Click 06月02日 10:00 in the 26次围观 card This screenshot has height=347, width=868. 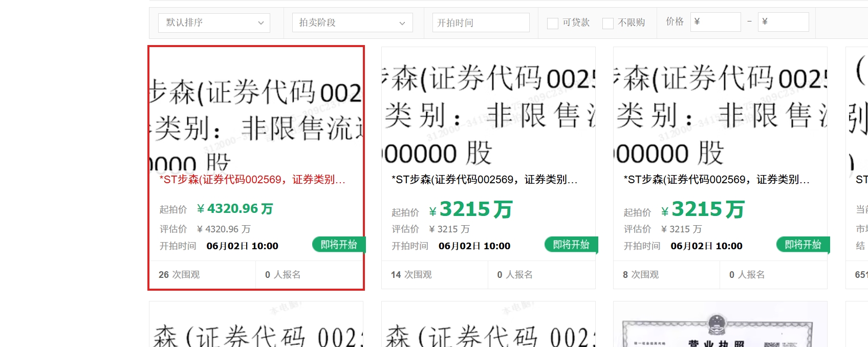[243, 246]
